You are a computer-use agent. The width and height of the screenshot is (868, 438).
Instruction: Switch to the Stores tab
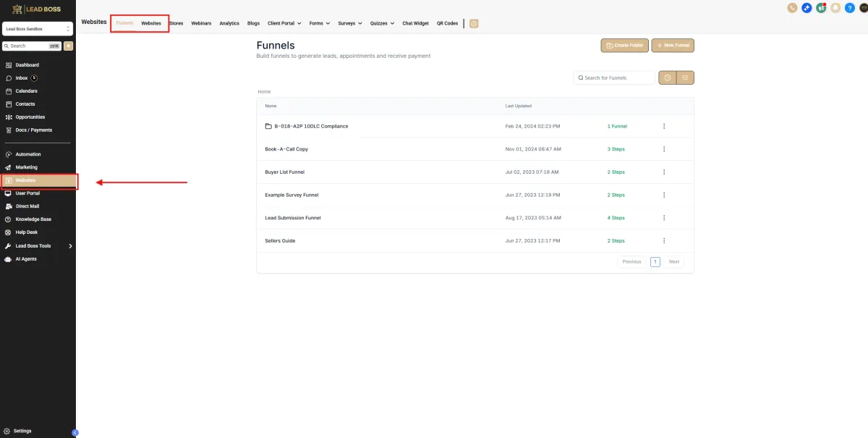point(176,23)
